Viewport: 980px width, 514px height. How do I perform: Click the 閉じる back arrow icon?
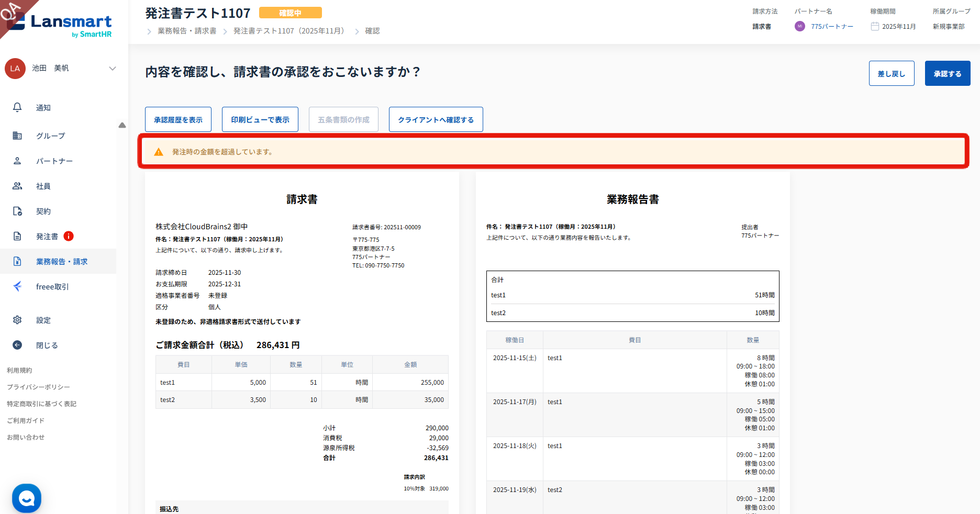click(17, 345)
